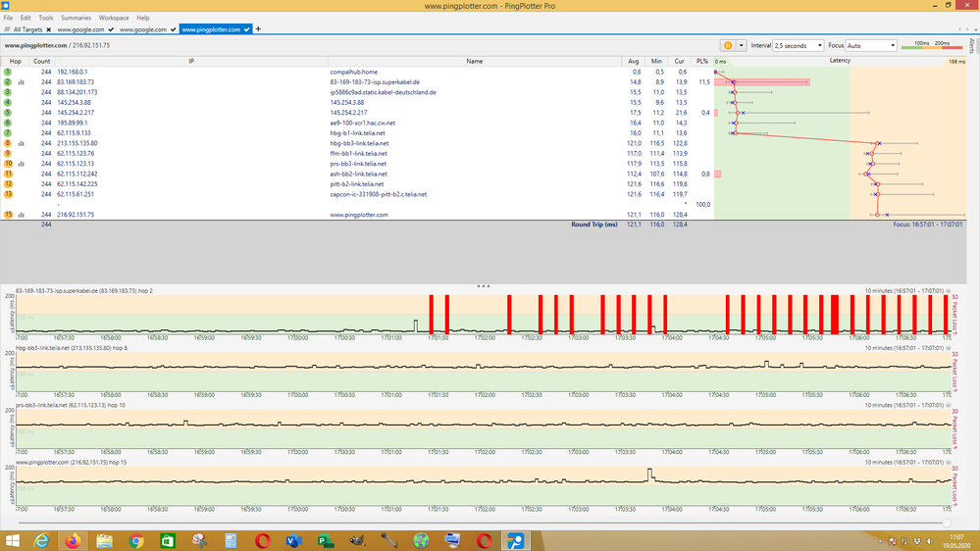The height and width of the screenshot is (551, 980).
Task: Click the plus icon to add target tab
Action: coord(258,29)
